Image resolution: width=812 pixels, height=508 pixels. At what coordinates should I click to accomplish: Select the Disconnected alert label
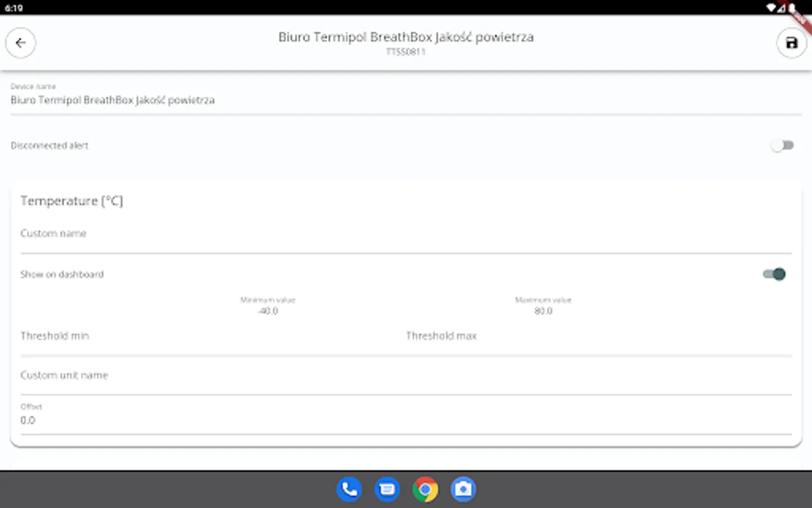[x=50, y=146]
